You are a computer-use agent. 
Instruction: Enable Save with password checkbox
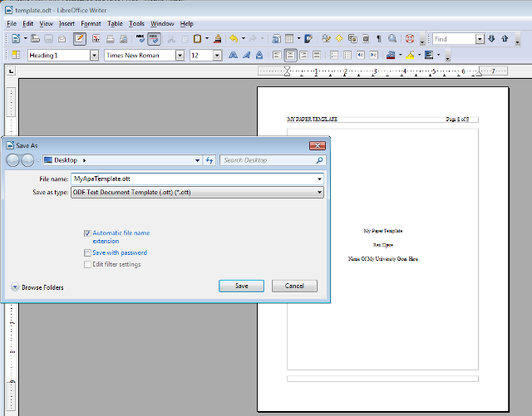click(x=87, y=252)
